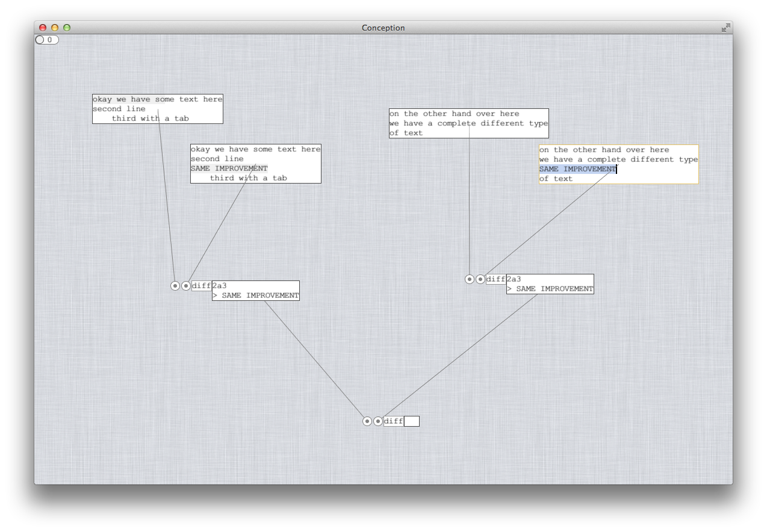Click "diff" label of widget under "okay we have" boxes
767x532 pixels.
pos(201,286)
